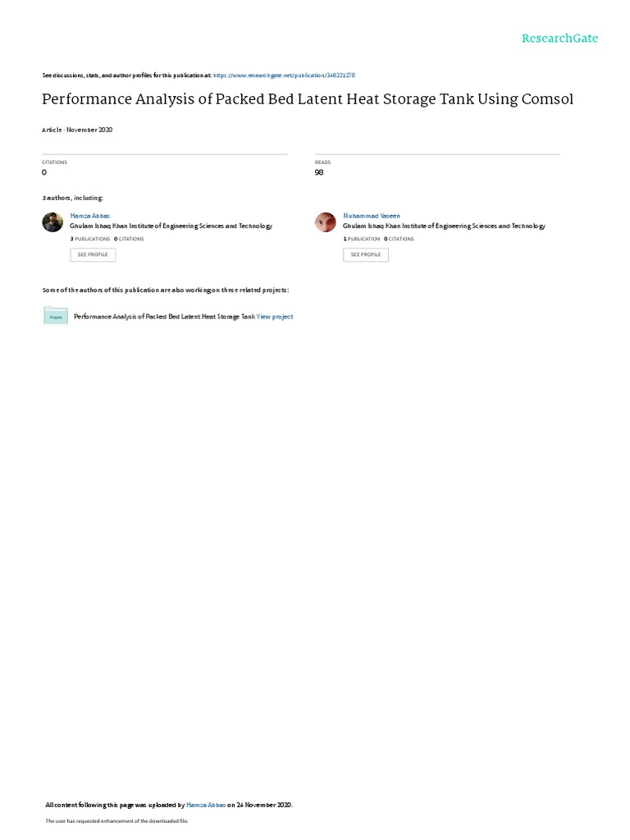The image size is (630, 840).
Task: Click the institution name under Hamza Abbas
Action: pos(171,226)
